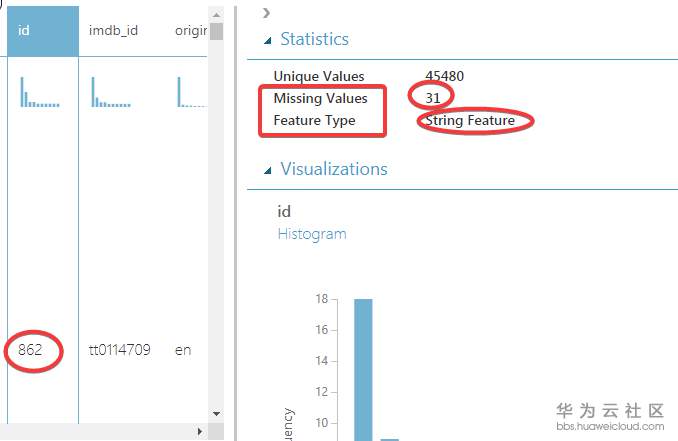This screenshot has height=441, width=678.
Task: Click the Missing Values count 31
Action: [431, 98]
